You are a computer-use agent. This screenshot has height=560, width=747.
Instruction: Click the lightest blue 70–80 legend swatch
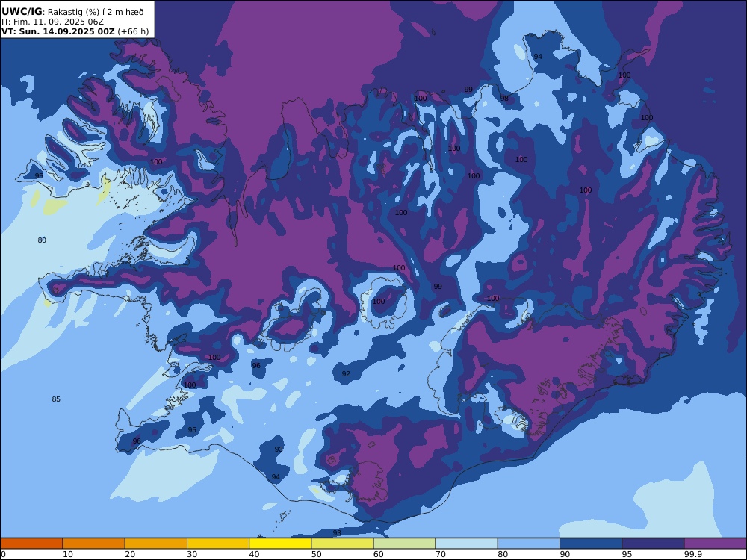click(x=467, y=544)
